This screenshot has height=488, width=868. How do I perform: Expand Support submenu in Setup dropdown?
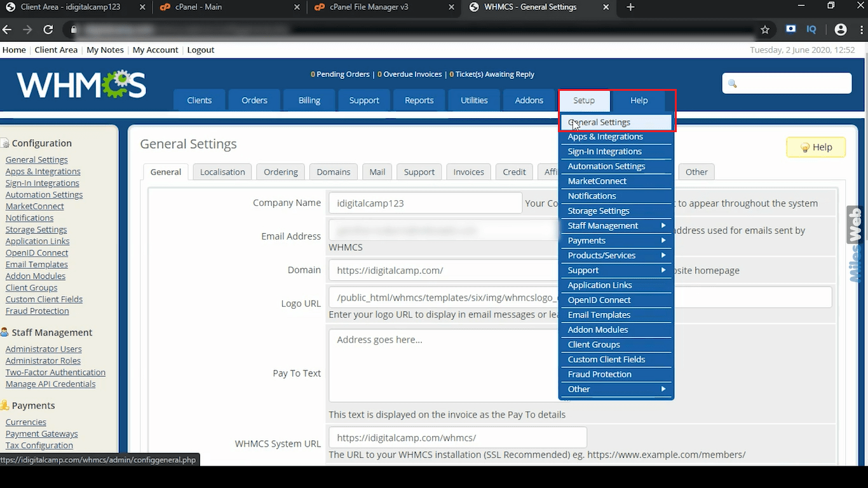click(x=616, y=270)
